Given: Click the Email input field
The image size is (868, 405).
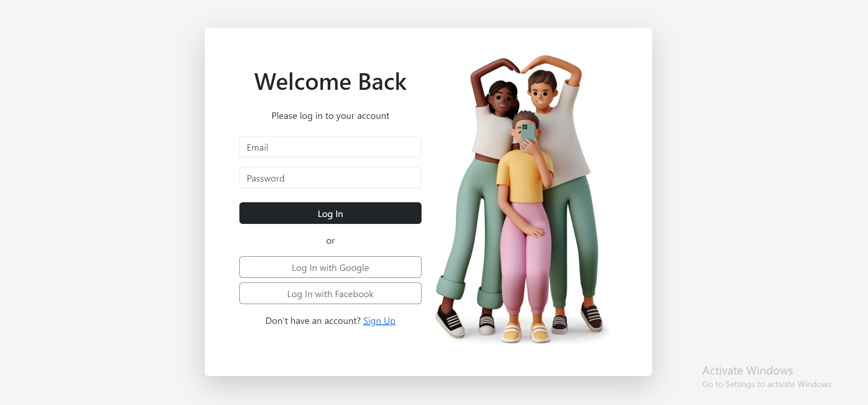Looking at the screenshot, I should point(330,147).
